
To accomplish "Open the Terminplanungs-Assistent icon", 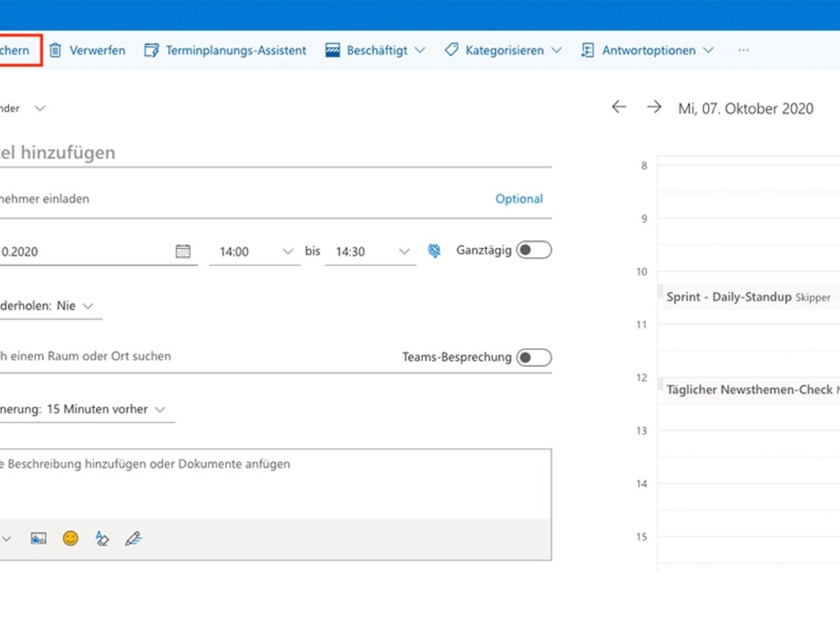I will coord(151,50).
